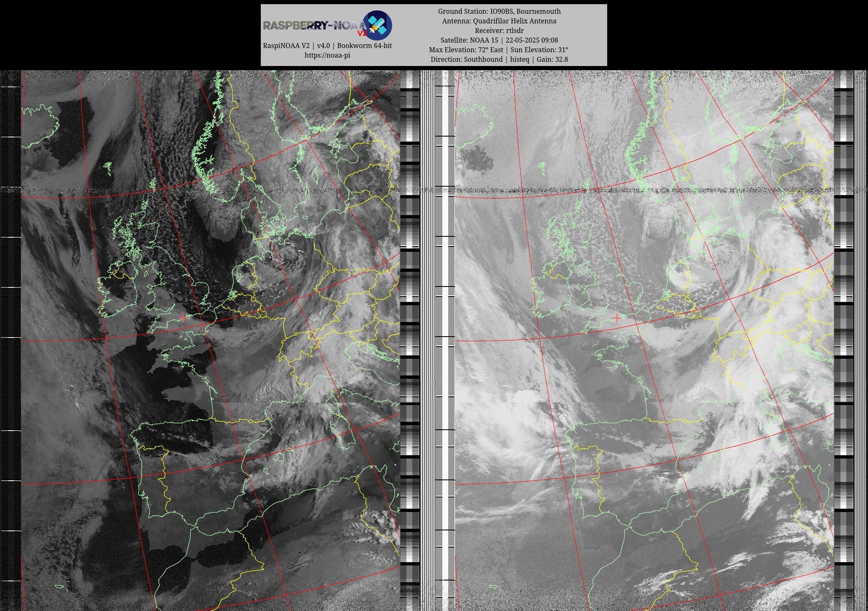Image resolution: width=868 pixels, height=611 pixels.
Task: Click the Raspberry-NOAA V2 satellite logo icon
Action: point(377,25)
